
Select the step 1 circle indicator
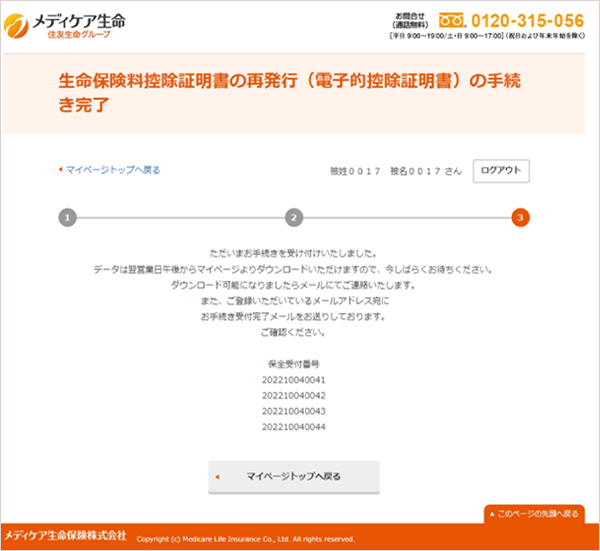click(66, 216)
